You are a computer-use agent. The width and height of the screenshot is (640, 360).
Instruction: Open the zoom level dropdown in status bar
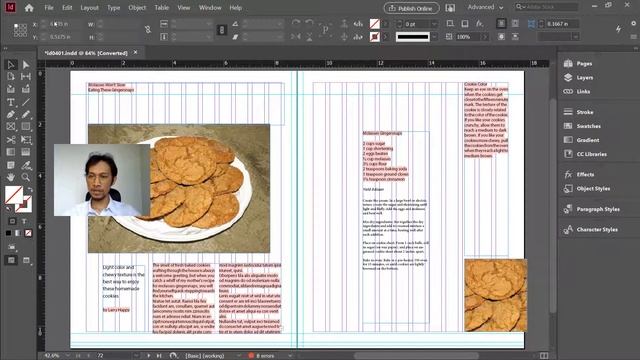(x=67, y=356)
